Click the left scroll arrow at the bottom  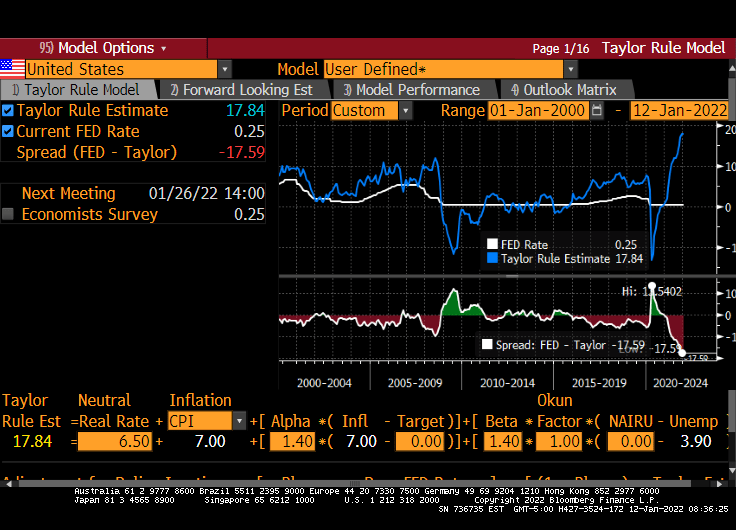[x=7, y=483]
